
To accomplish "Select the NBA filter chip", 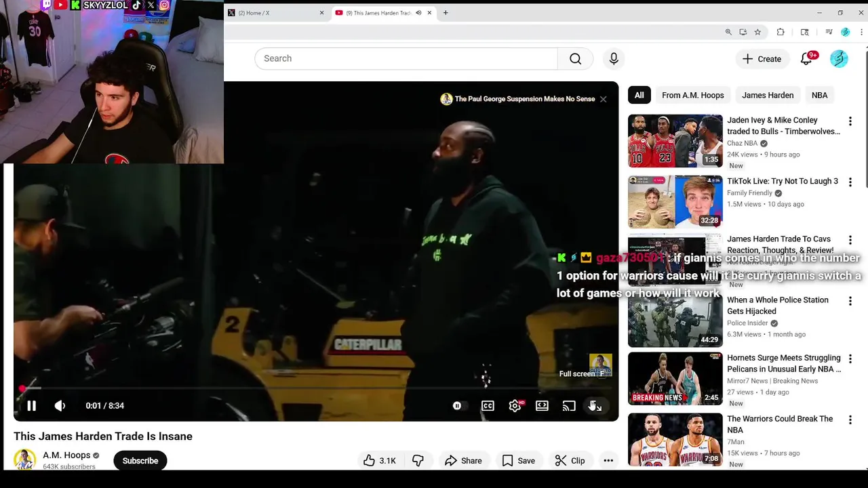I will (x=820, y=95).
